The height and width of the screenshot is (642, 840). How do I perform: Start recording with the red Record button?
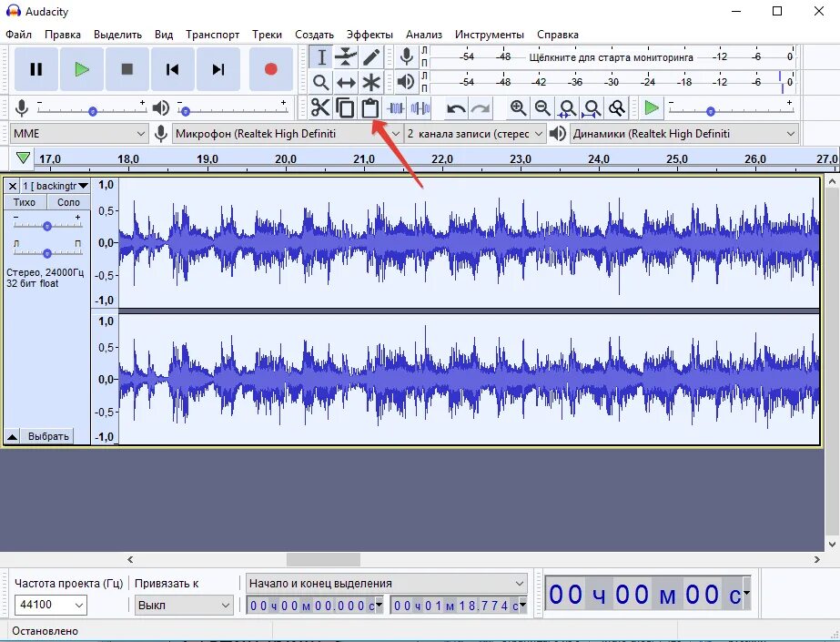click(x=271, y=69)
